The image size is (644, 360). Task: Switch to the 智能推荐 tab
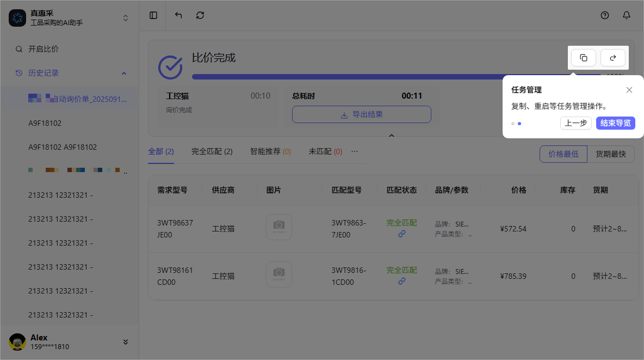point(270,151)
